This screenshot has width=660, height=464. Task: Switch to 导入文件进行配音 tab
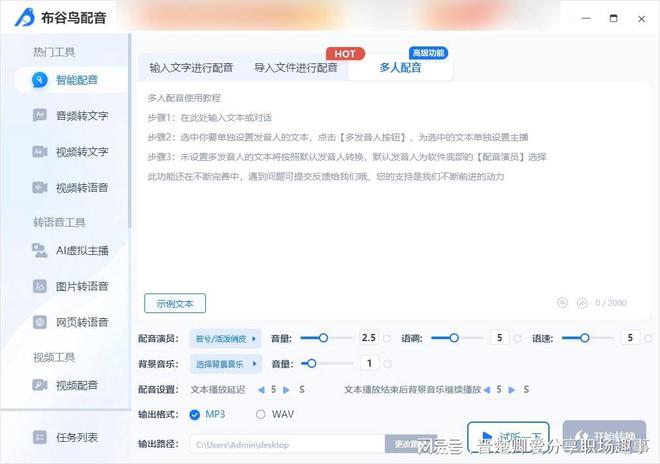pyautogui.click(x=295, y=67)
